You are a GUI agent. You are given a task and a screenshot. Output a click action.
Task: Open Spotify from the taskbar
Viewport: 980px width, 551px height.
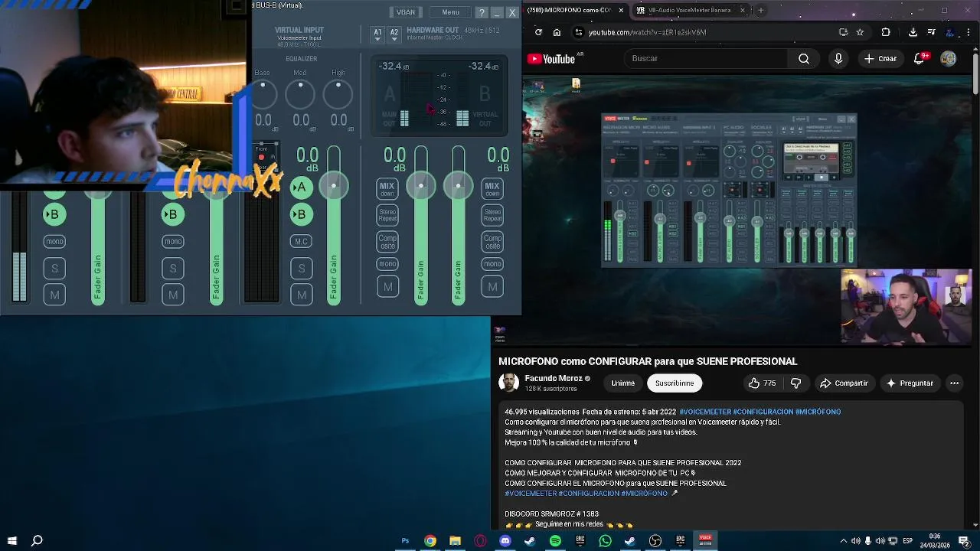click(x=555, y=541)
